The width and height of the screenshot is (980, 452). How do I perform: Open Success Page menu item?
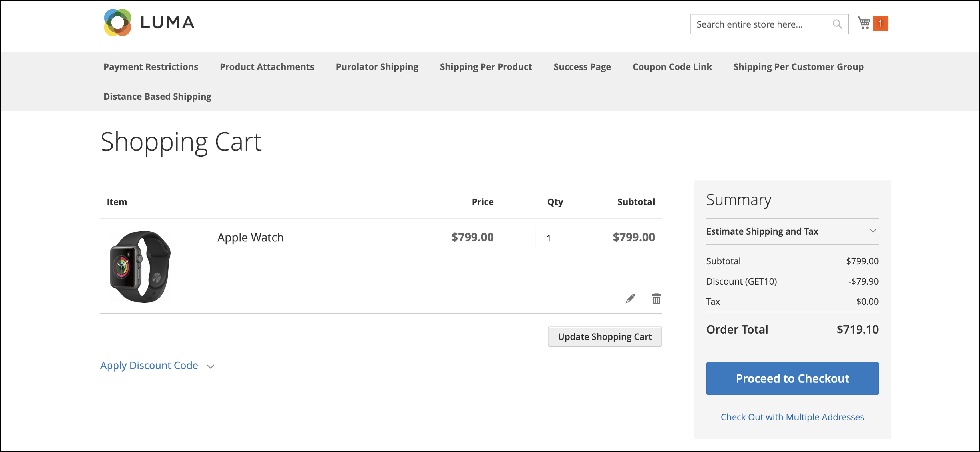tap(582, 67)
